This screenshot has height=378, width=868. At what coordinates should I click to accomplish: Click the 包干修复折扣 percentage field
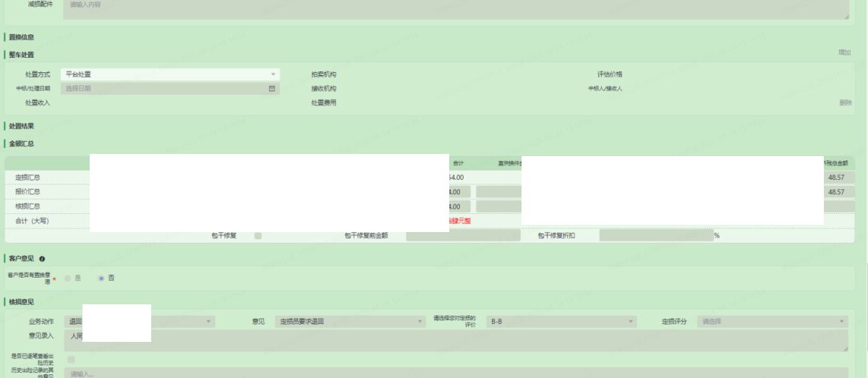(x=655, y=236)
